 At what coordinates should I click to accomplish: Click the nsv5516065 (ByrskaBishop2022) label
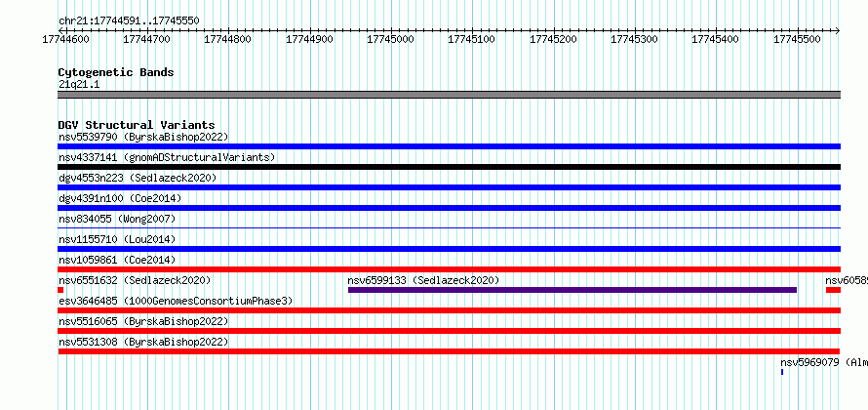[143, 321]
